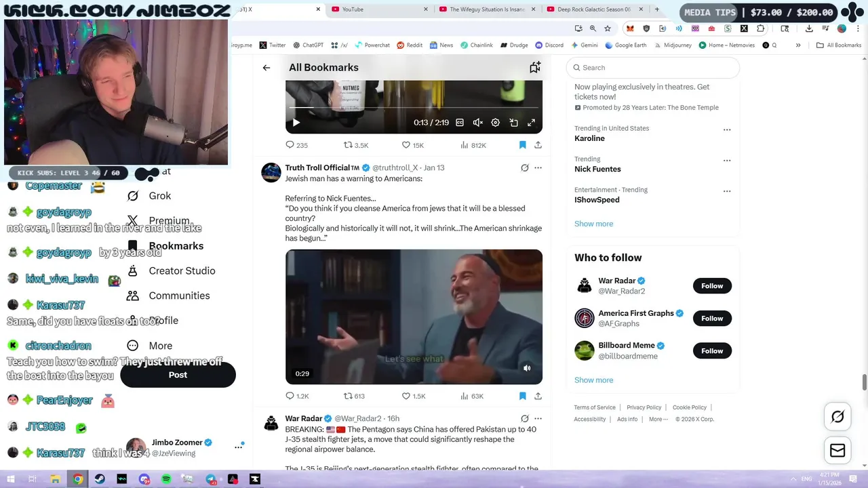868x488 pixels.
Task: Like the post with 1.5K likes
Action: tap(414, 396)
